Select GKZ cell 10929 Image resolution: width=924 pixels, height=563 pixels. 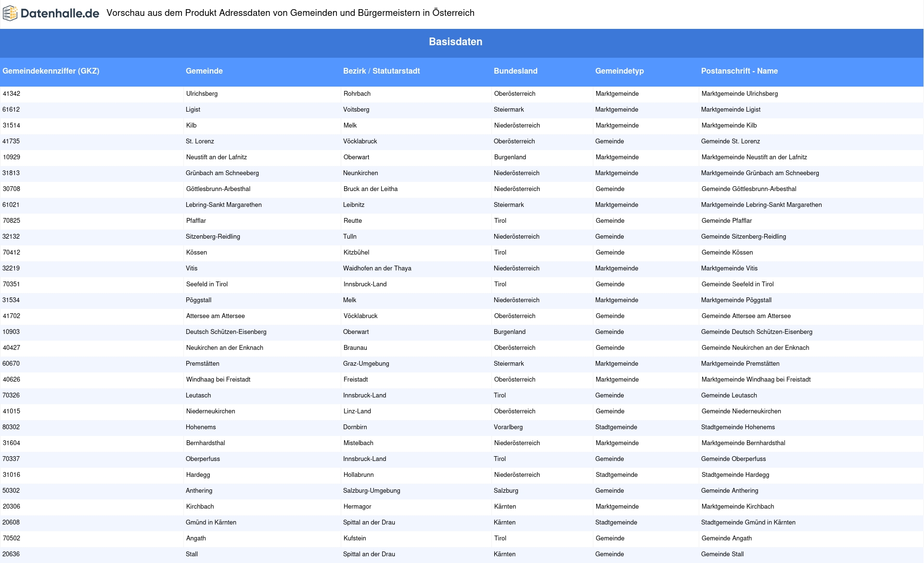click(92, 157)
